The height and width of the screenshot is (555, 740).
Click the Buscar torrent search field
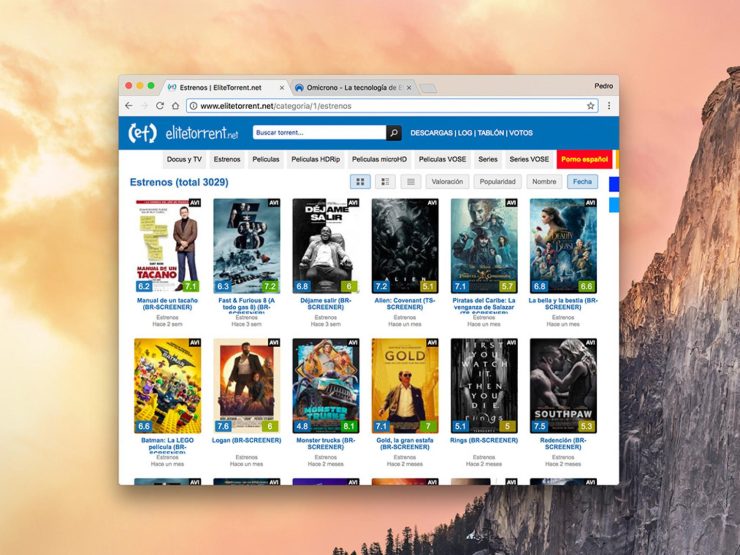[x=318, y=133]
